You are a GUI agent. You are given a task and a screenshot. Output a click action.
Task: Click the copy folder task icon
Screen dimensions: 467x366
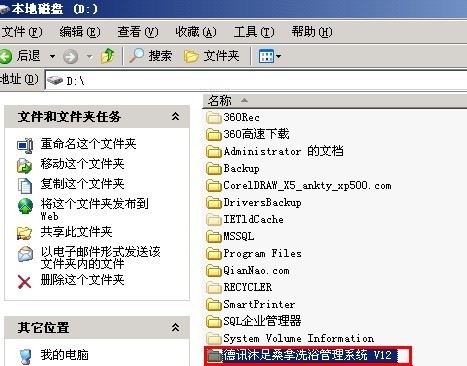[x=25, y=186]
